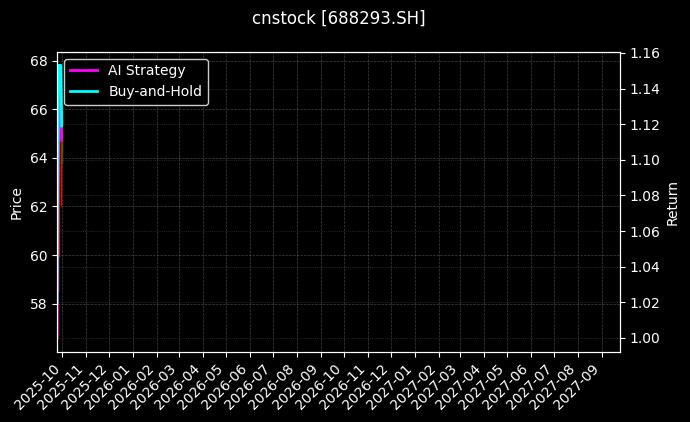690x422 pixels.
Task: Click the cyan Buy-and-Hold legend line
Action: pyautogui.click(x=83, y=91)
